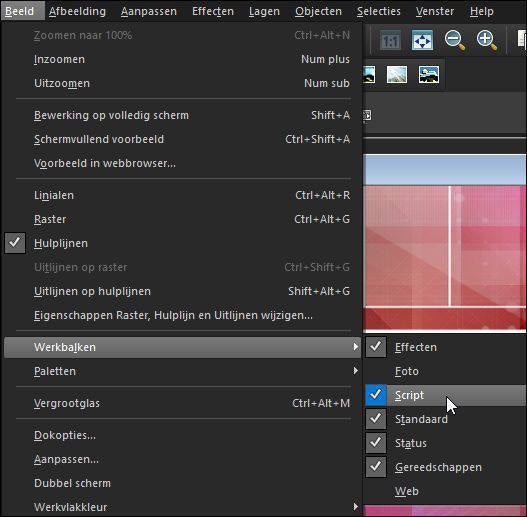Open the Lagen menu

[264, 11]
